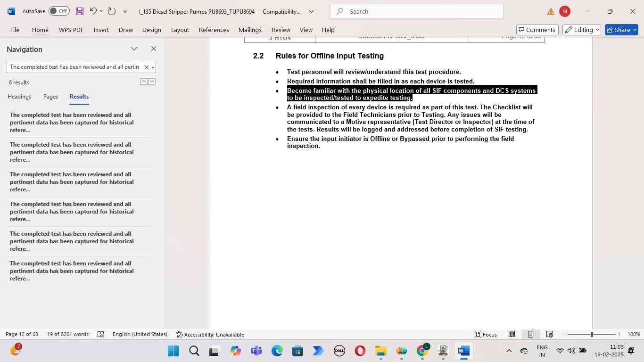644x362 pixels.
Task: Open the References ribbon tab
Action: (214, 30)
